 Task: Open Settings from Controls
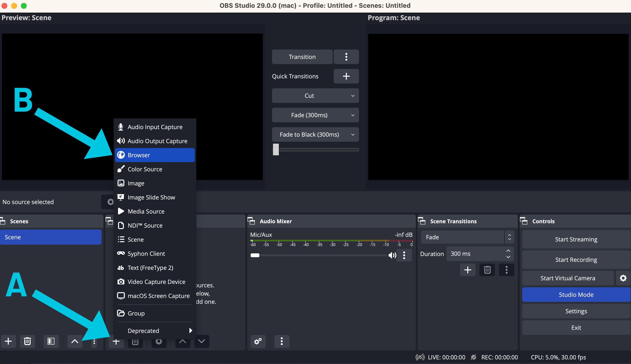click(576, 311)
